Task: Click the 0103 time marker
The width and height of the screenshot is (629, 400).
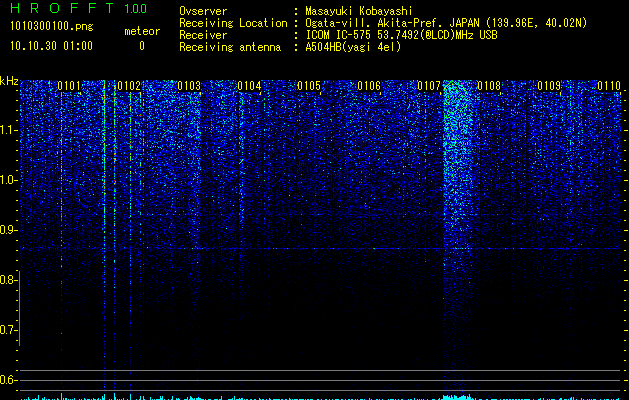Action: [189, 86]
